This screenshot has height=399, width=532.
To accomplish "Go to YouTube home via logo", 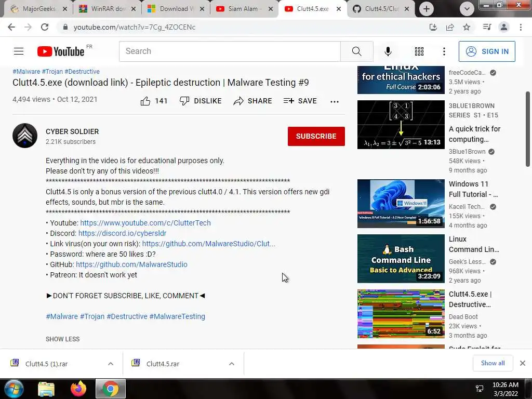I will click(x=61, y=51).
